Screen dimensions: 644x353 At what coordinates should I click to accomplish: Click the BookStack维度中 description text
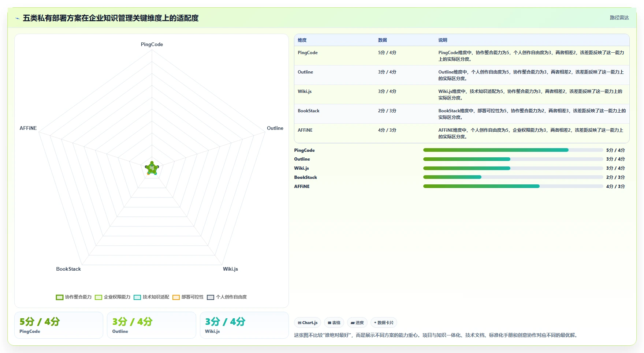point(532,114)
